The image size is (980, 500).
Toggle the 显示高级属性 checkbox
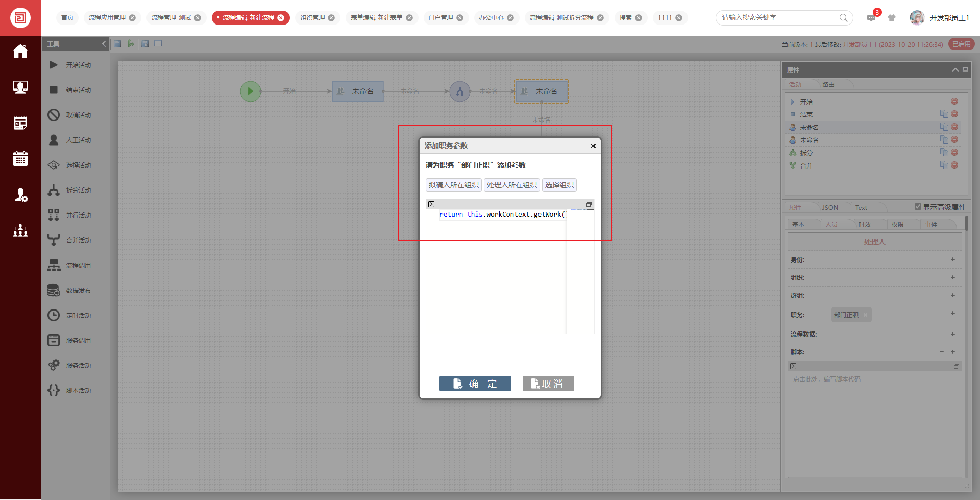[918, 207]
